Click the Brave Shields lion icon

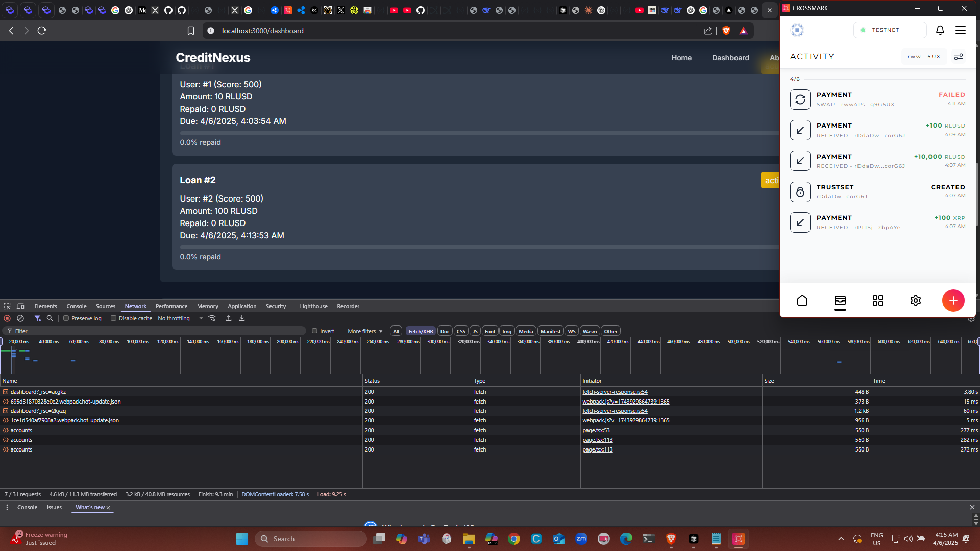point(726,31)
